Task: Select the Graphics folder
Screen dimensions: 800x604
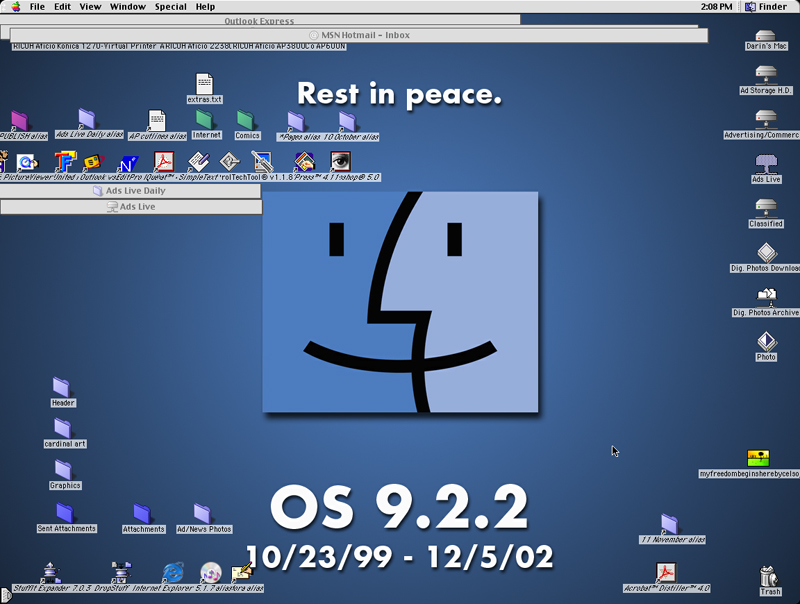Action: pos(63,470)
